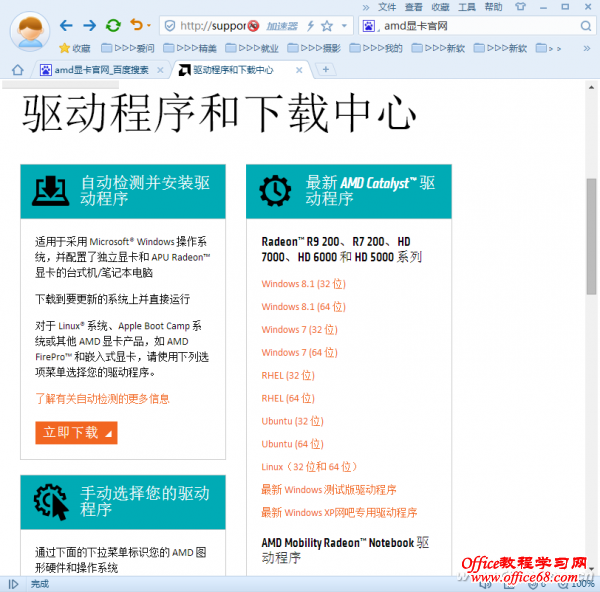Viewport: 600px width, 592px height.
Task: Open the 查看 menu
Action: pos(414,7)
